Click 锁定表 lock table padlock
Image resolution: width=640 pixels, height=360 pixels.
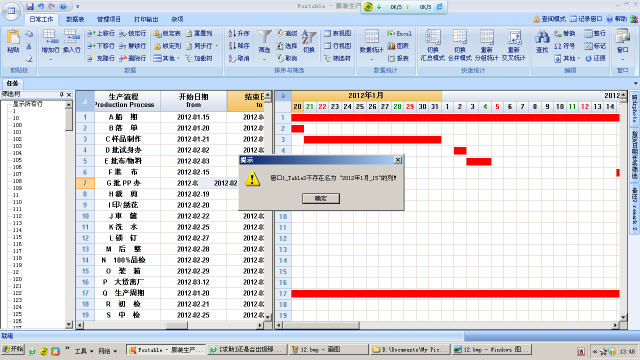167,33
